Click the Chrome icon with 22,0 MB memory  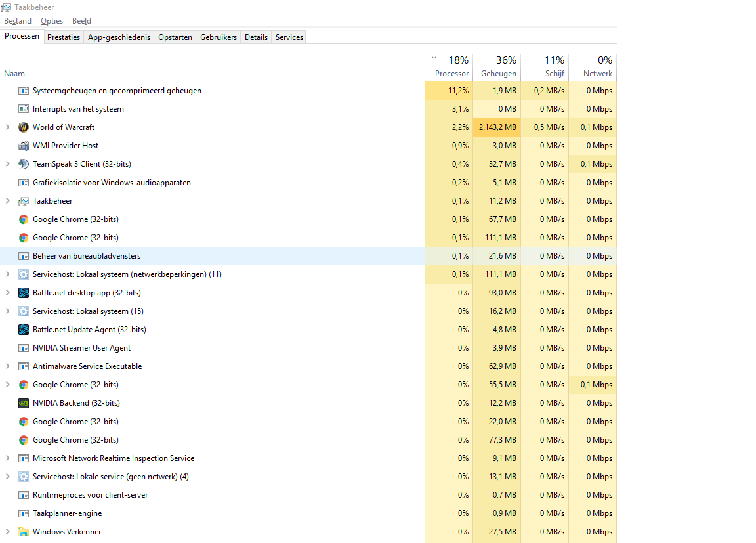coord(23,422)
